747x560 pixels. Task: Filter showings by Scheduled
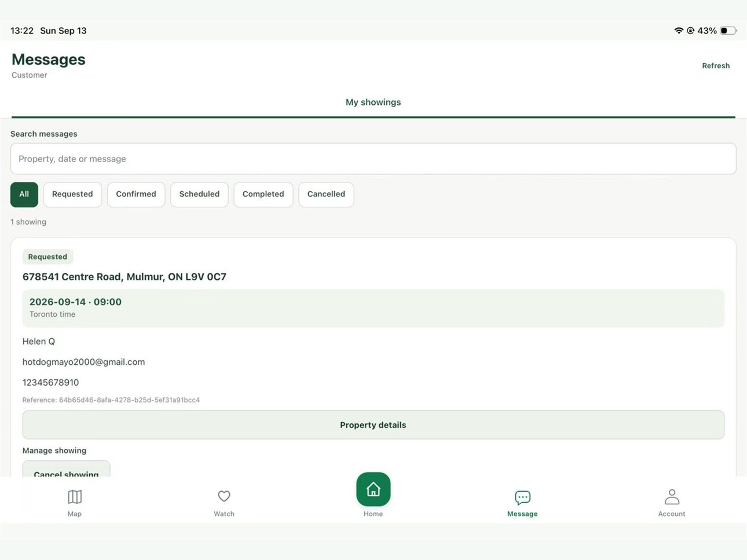coord(199,195)
